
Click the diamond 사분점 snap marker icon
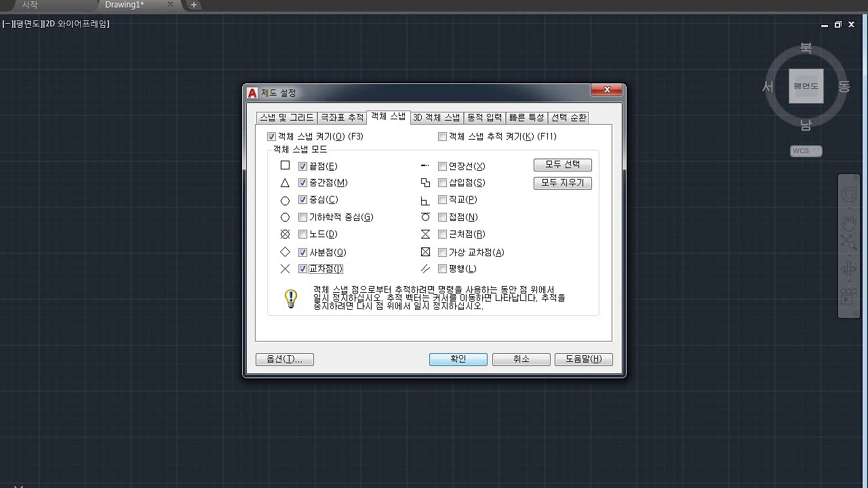[x=285, y=252]
